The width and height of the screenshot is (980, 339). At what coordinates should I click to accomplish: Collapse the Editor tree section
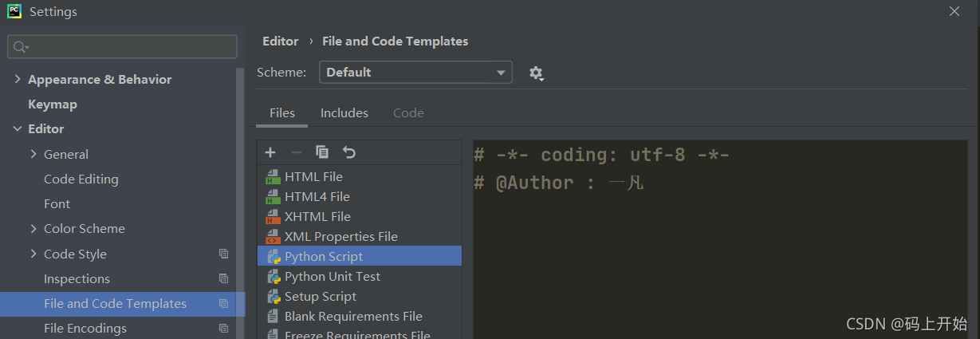click(18, 129)
